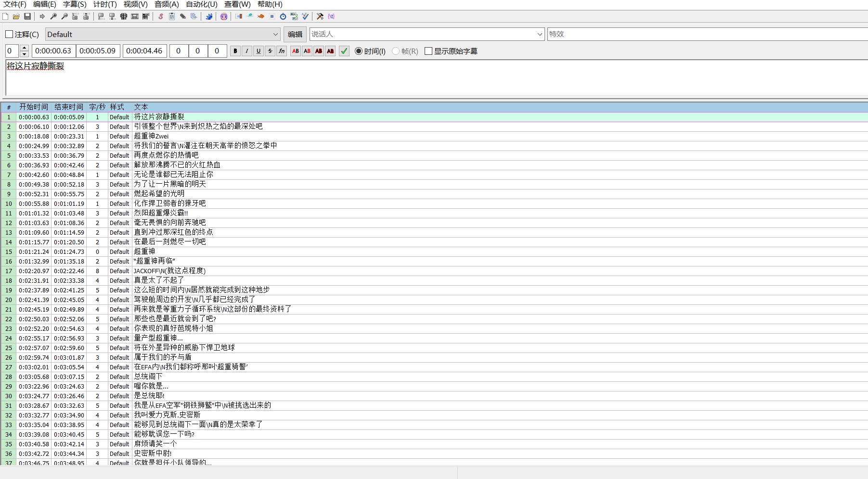Open Translation Assistant fish icon
This screenshot has height=479, width=868.
pyautogui.click(x=261, y=16)
